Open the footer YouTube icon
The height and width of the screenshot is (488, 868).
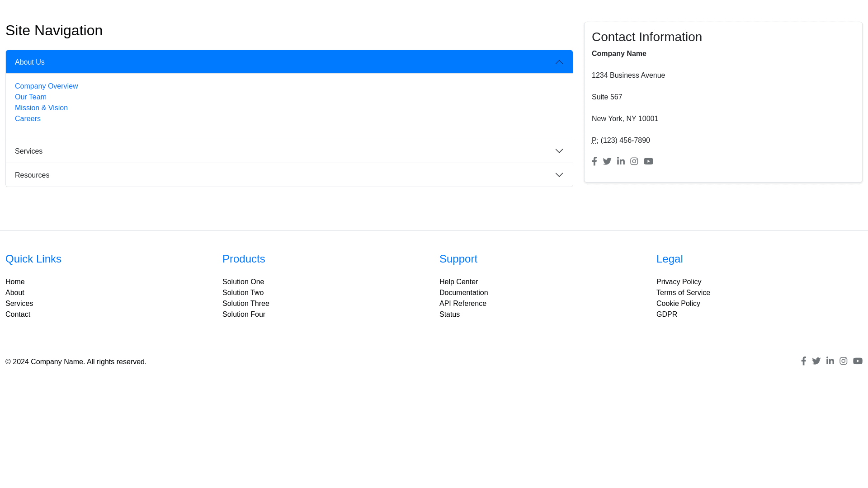(x=858, y=361)
